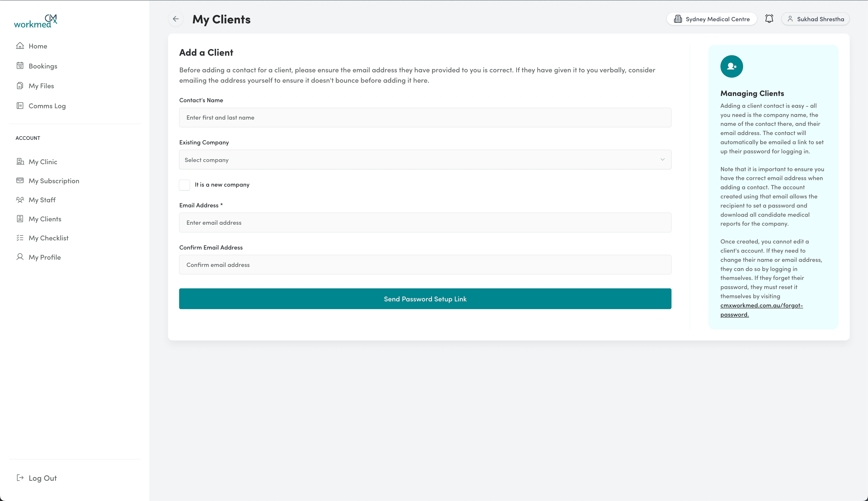Click the Comms Log icon
This screenshot has height=501, width=868.
click(20, 106)
